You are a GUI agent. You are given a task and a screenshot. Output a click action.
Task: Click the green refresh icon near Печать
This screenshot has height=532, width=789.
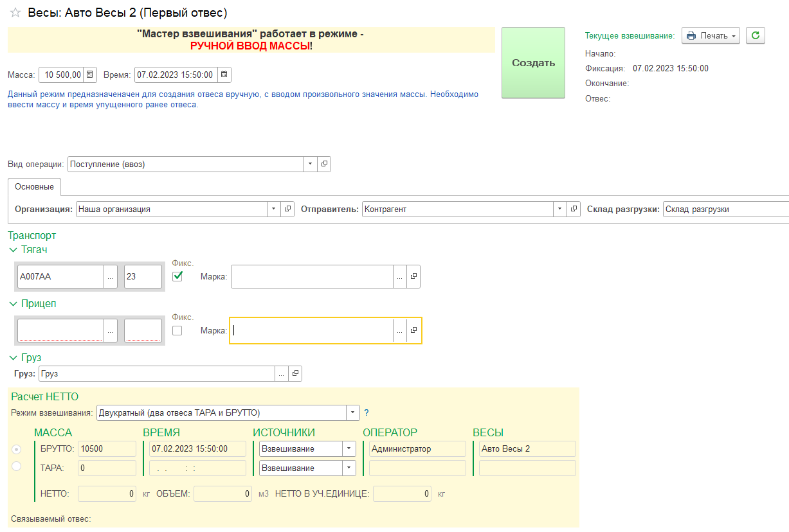coord(755,36)
